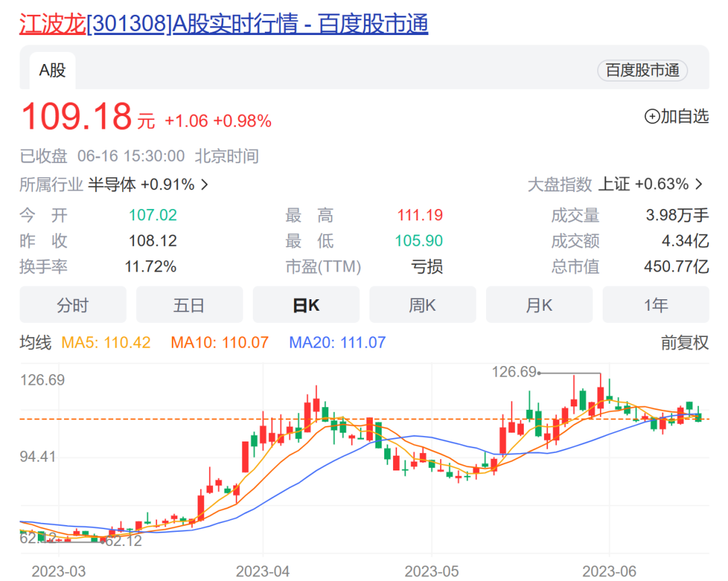Click the 总市值 value 450.77亿

pos(677,267)
